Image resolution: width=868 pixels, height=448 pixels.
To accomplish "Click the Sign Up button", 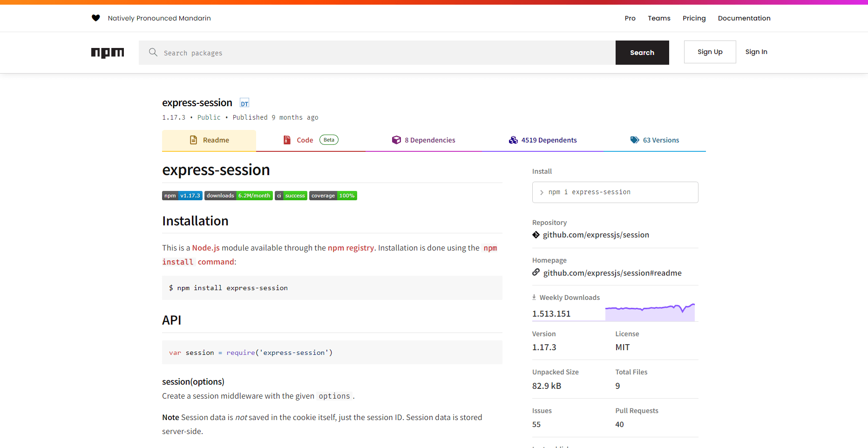I will 710,52.
